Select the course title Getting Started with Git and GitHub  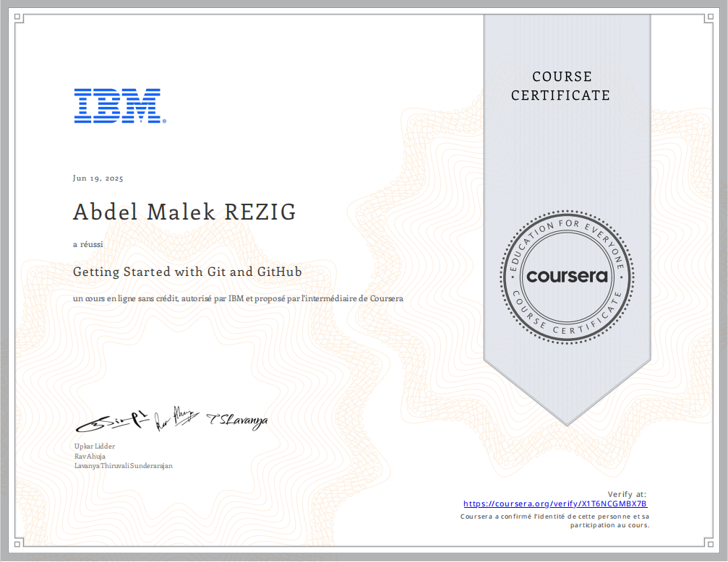pos(187,272)
